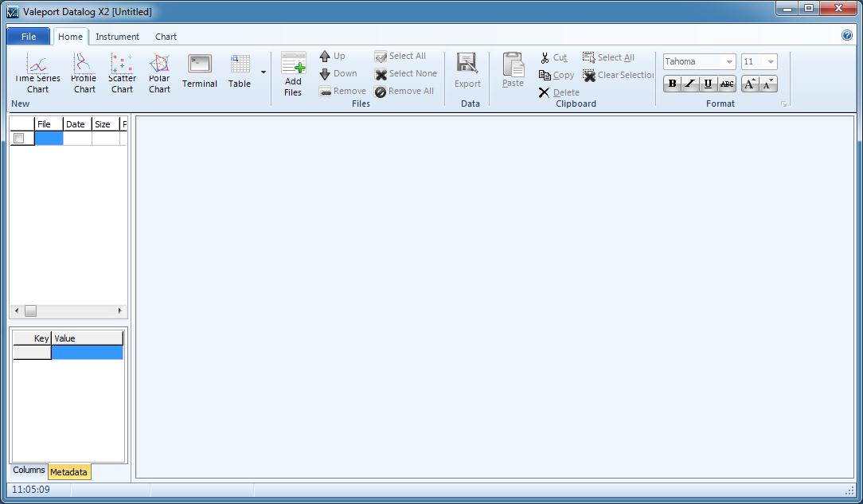This screenshot has width=863, height=504.
Task: Create a new Profile Chart
Action: pos(84,73)
